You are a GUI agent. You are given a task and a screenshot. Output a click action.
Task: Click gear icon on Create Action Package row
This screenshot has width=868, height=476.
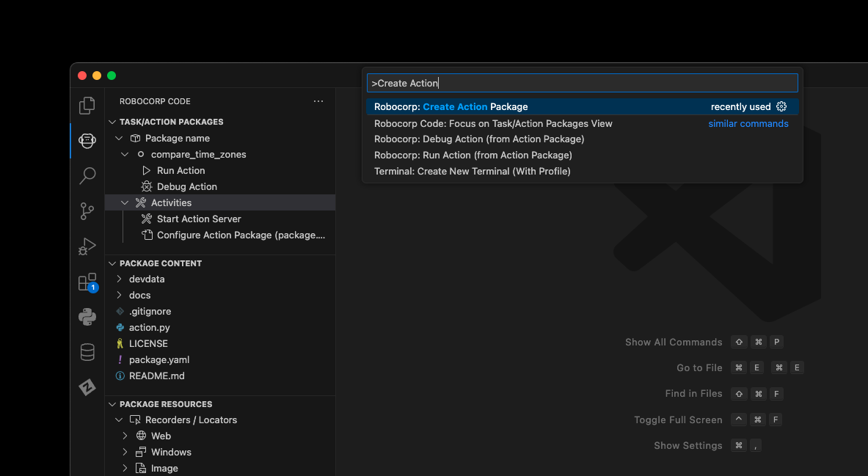[x=781, y=106]
